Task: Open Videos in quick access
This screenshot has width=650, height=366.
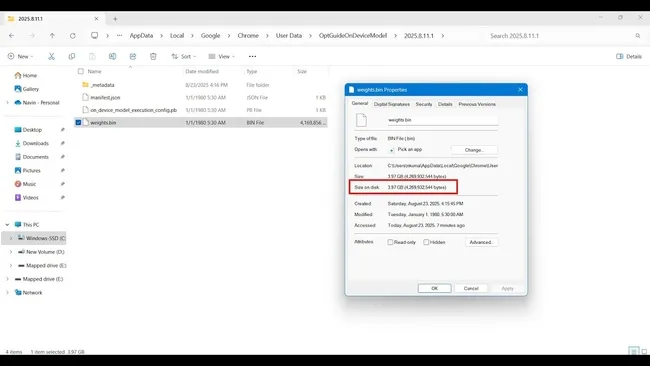Action: (27, 198)
